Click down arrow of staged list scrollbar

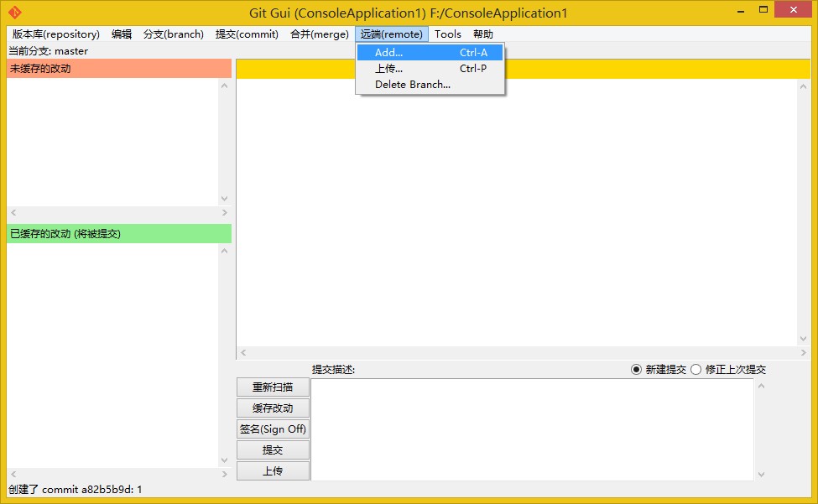(x=224, y=460)
